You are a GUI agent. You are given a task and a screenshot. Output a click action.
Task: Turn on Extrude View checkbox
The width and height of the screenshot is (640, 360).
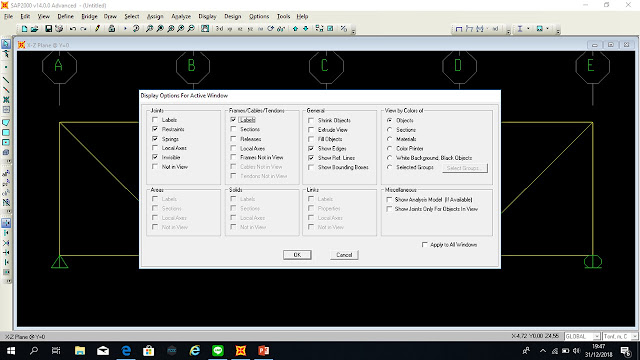pyautogui.click(x=311, y=130)
